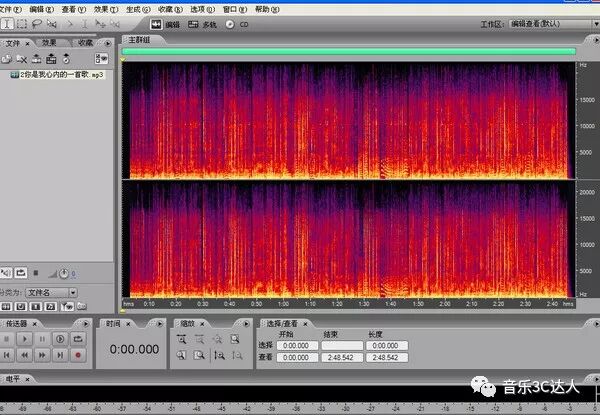Click the stop preview square in Files panel
This screenshot has height=415, width=600.
(x=36, y=273)
